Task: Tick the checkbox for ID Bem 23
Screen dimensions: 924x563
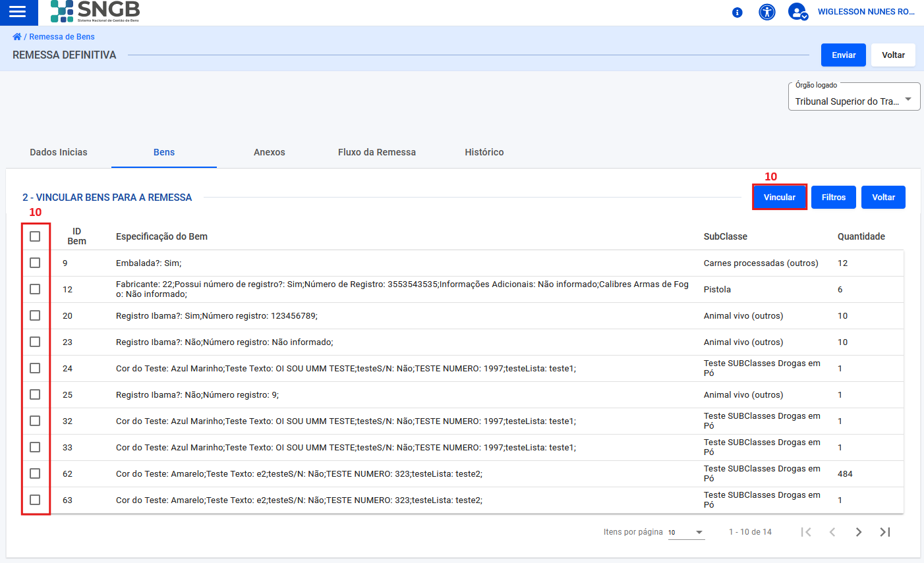Action: (35, 342)
